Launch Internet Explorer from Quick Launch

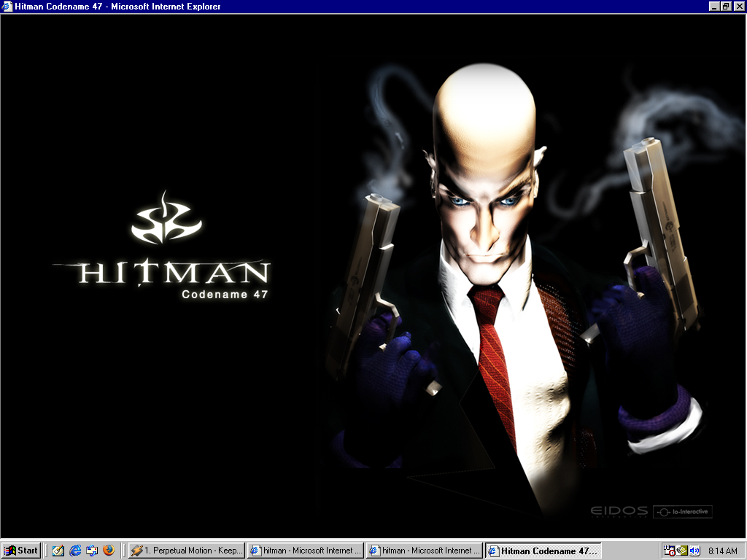(x=75, y=551)
